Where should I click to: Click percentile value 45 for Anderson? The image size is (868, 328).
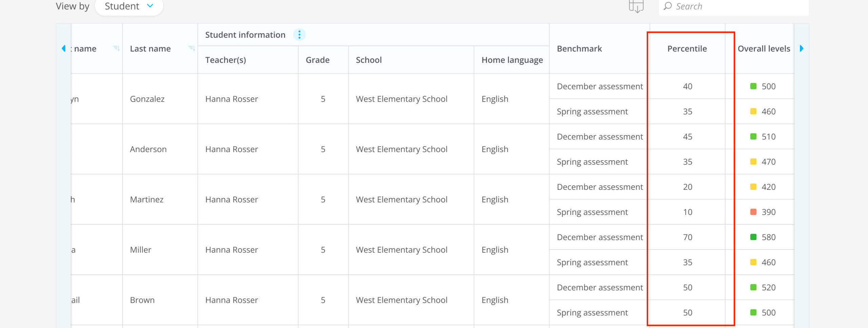coord(687,136)
